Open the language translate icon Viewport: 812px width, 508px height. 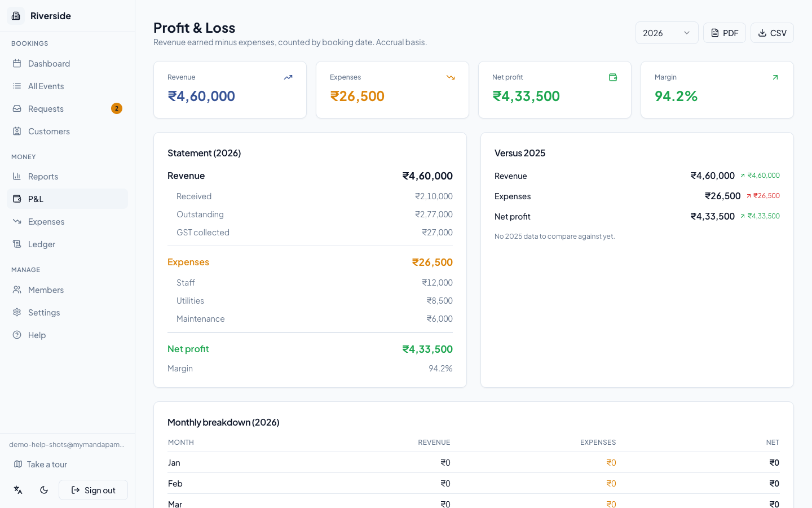[x=18, y=490]
